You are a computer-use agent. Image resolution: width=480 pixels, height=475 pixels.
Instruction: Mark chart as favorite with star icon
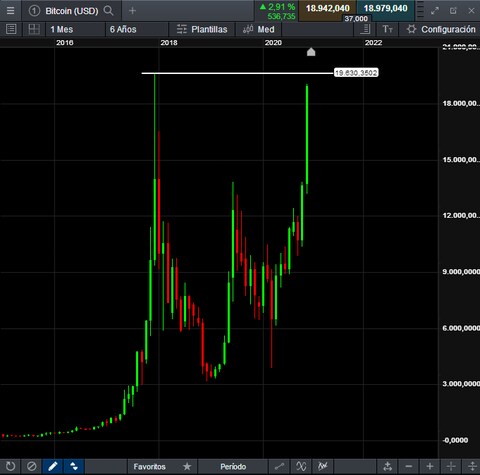pos(187,466)
